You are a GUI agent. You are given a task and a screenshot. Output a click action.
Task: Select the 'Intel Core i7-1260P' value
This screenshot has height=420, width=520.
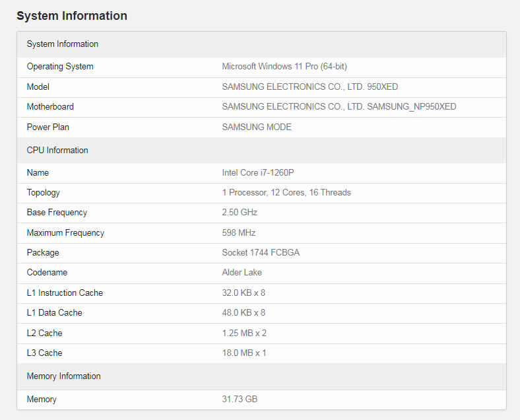coord(257,173)
